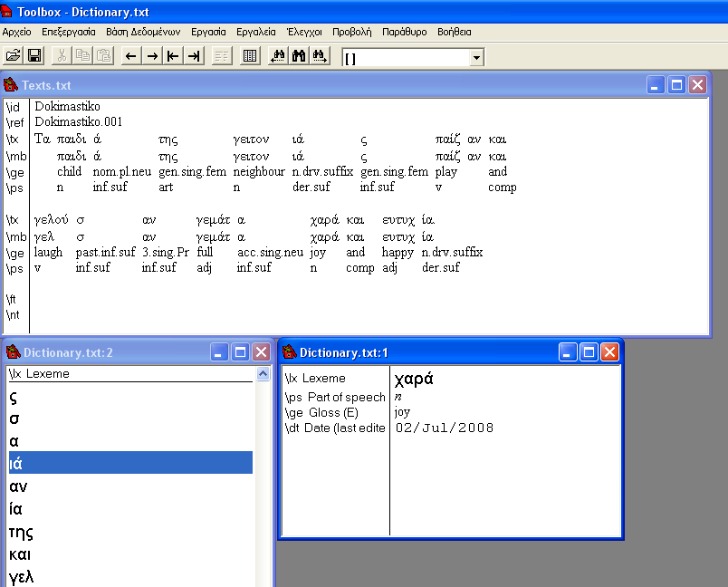Open the Επεξεργασία menu
This screenshot has height=587, width=728.
click(69, 32)
